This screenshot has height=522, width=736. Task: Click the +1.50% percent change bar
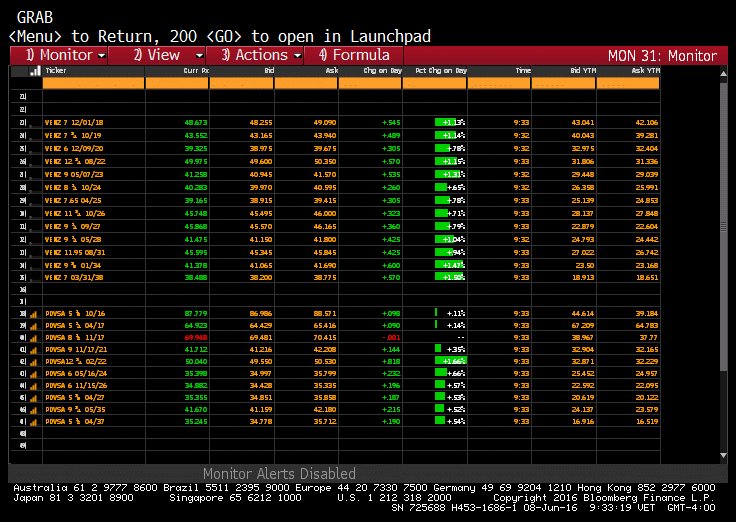450,277
